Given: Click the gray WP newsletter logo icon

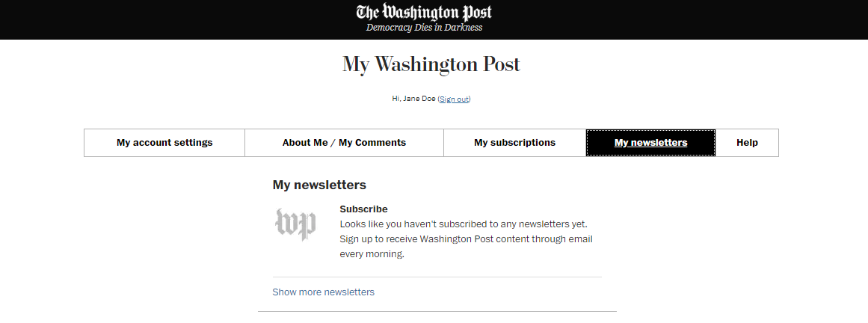Looking at the screenshot, I should (295, 224).
